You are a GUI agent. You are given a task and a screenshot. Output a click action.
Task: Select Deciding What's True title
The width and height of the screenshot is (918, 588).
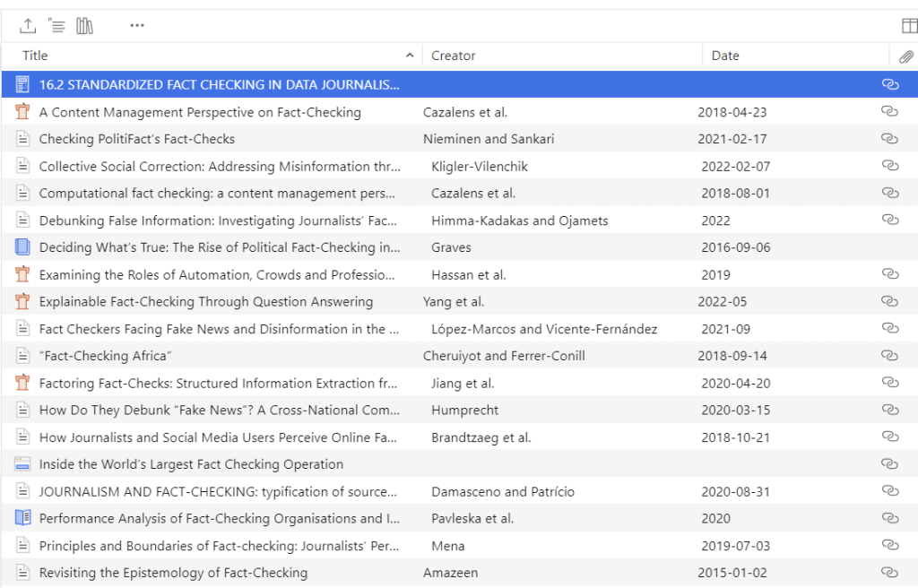coord(220,247)
